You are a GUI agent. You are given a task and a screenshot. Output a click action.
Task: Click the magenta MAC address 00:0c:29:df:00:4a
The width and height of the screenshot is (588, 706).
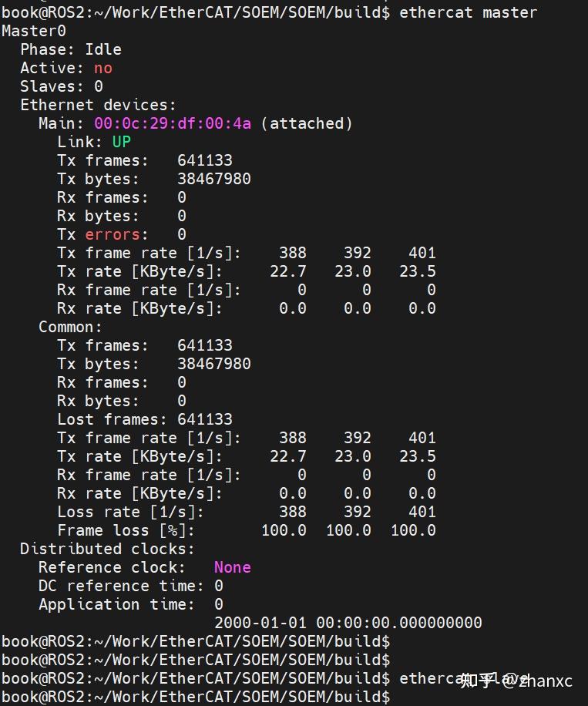[x=173, y=123]
